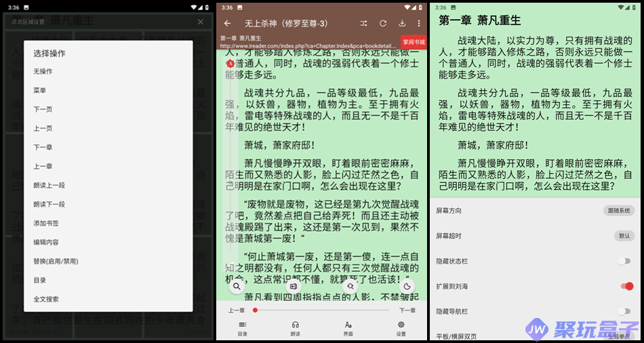Tap the red auto-brightness A icon
Screen dimensions: 644x343
[230, 63]
